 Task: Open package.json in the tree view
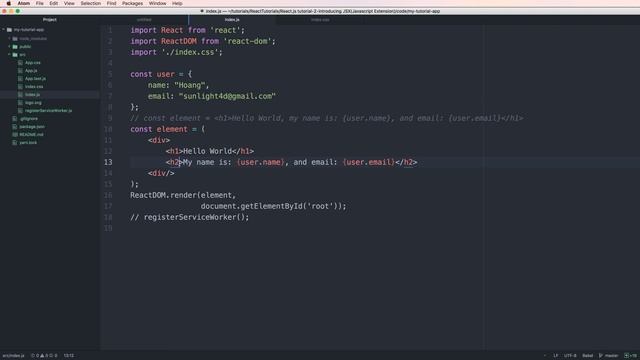(32, 127)
